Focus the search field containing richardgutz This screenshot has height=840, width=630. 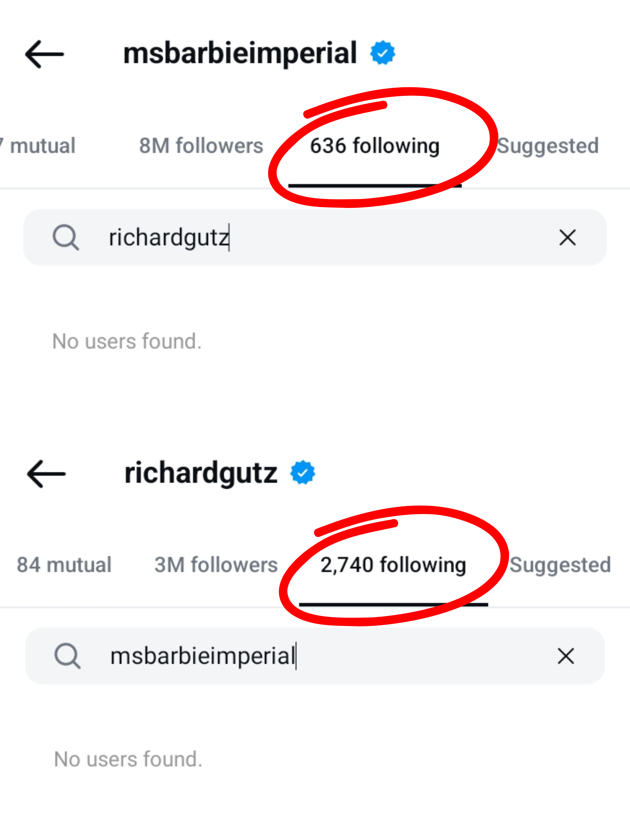[304, 238]
